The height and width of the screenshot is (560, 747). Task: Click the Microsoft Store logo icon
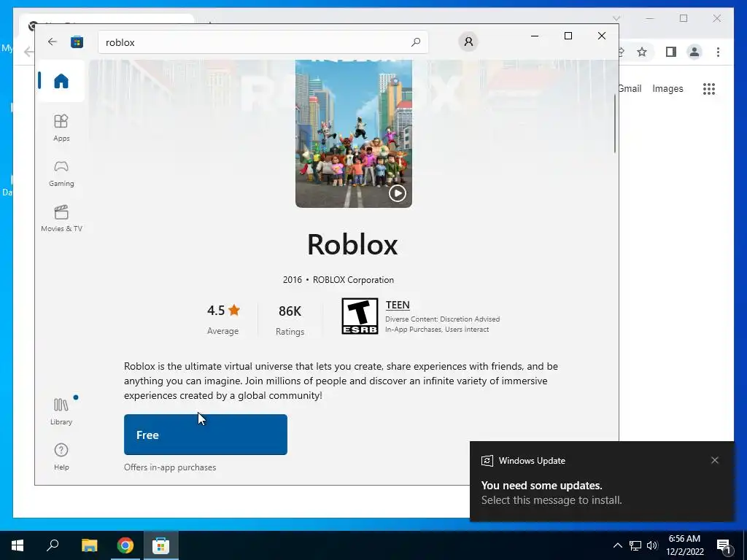coord(77,42)
